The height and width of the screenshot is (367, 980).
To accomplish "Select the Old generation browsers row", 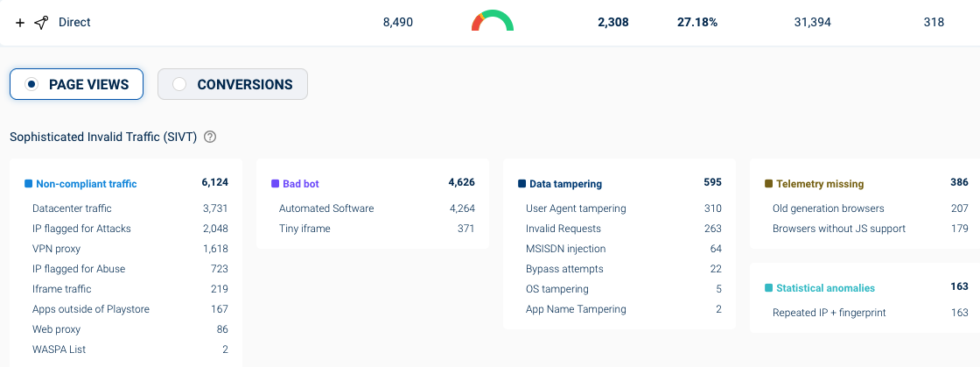I will [x=871, y=208].
